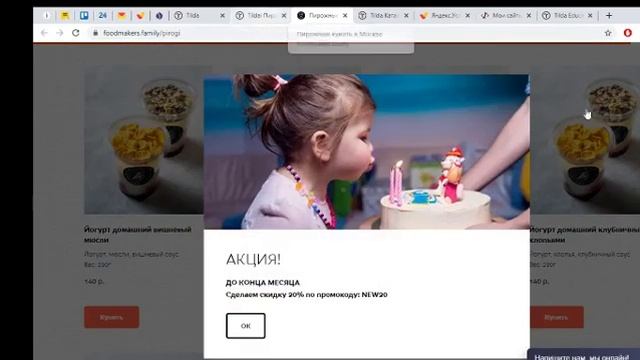Image resolution: width=640 pixels, height=360 pixels.
Task: Close the Tilda Education tab
Action: pyautogui.click(x=590, y=16)
